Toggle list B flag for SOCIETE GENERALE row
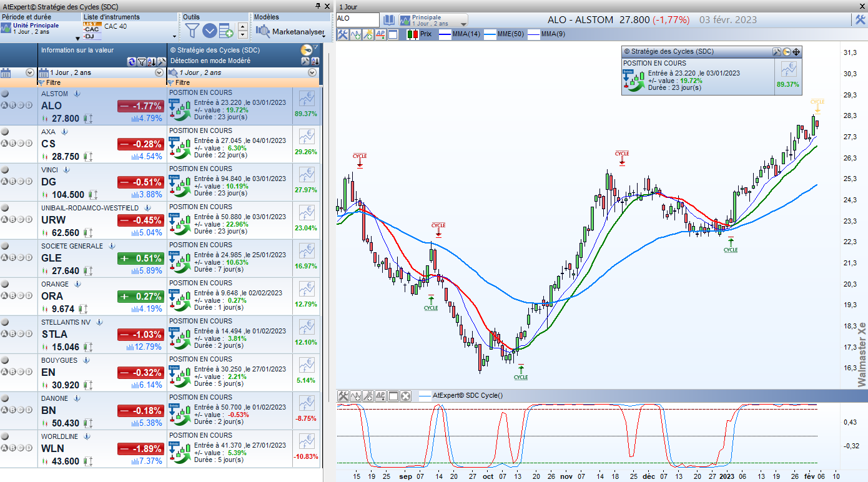This screenshot has width=868, height=482. pos(12,257)
